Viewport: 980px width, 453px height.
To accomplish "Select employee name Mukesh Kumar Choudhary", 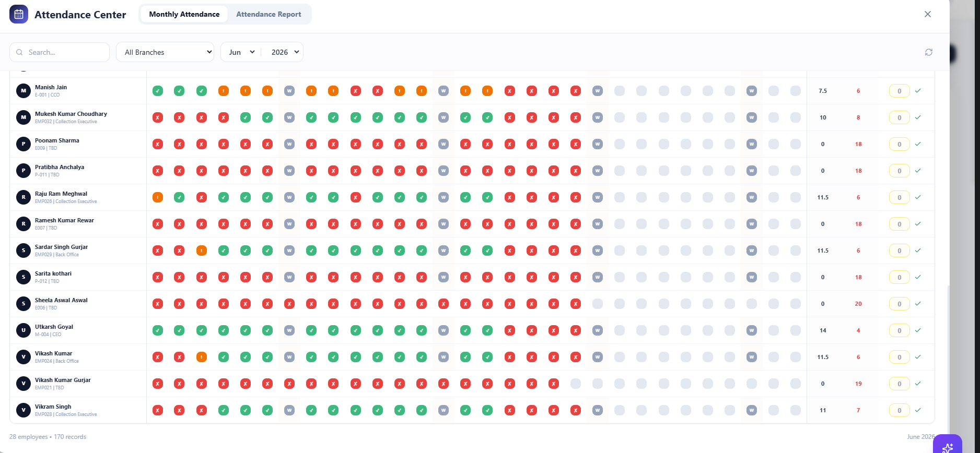I will tap(71, 114).
